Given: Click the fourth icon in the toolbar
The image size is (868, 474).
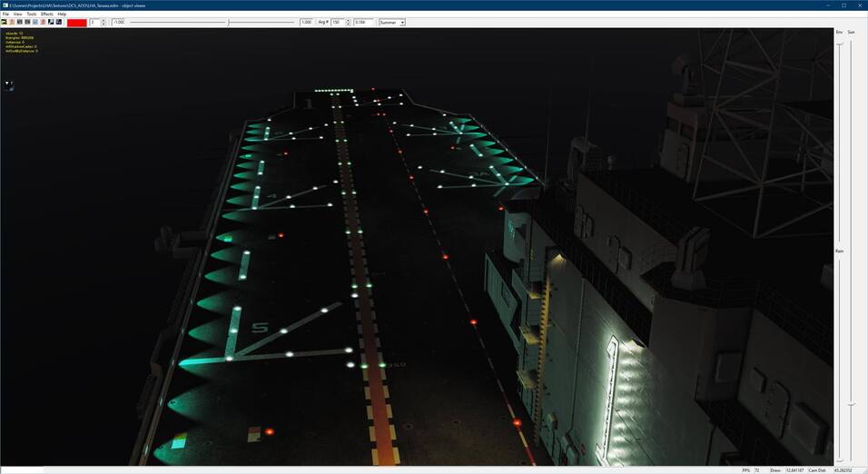Looking at the screenshot, I should 27,22.
